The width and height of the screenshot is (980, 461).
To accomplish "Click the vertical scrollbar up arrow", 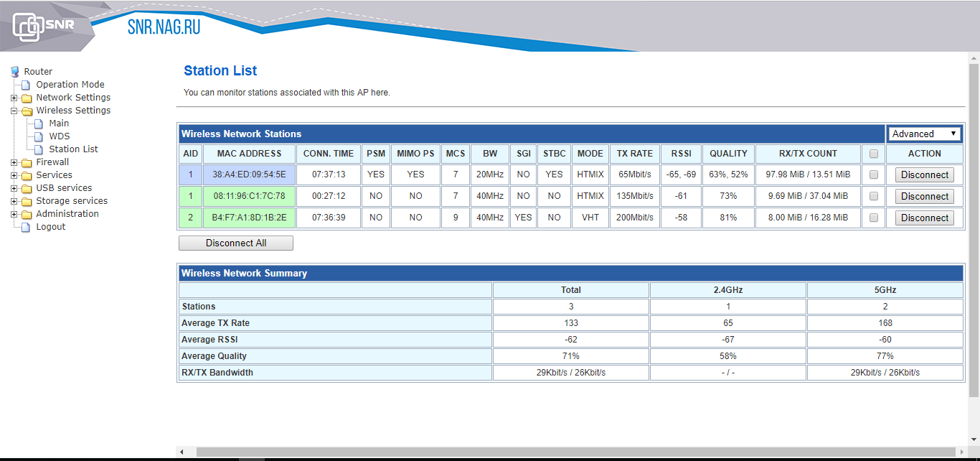I will point(974,57).
